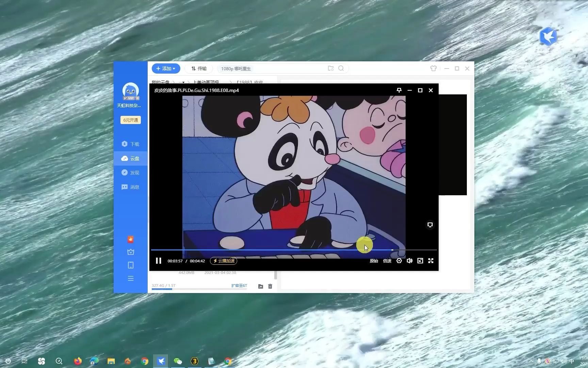Switch to the 消息 messages section
The width and height of the screenshot is (588, 368).
(x=131, y=187)
